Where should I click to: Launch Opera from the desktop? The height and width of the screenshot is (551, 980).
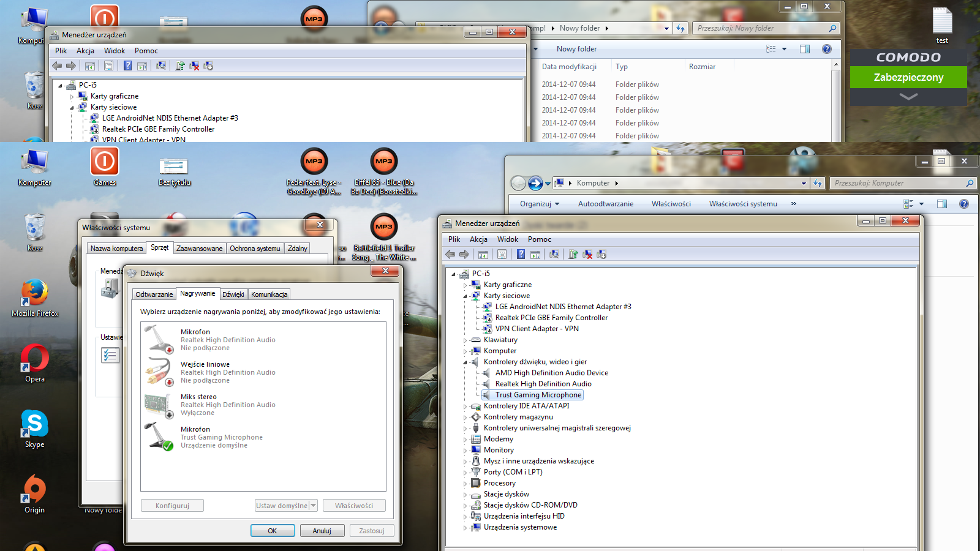[x=35, y=364]
